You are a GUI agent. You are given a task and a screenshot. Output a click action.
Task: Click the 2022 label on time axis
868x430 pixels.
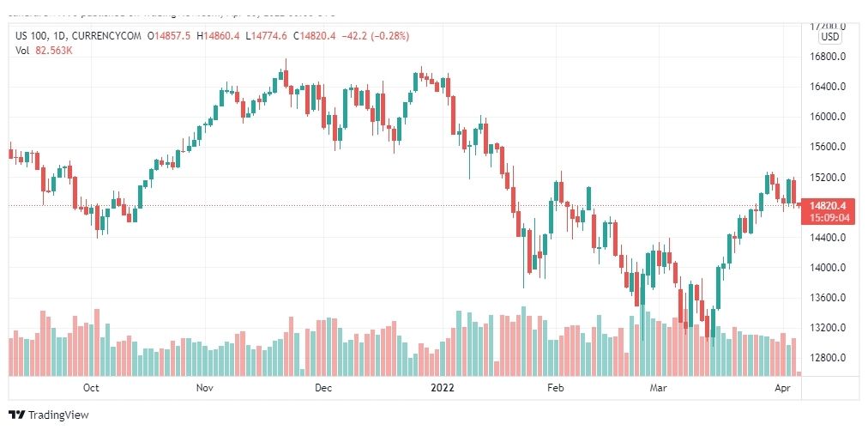click(443, 387)
